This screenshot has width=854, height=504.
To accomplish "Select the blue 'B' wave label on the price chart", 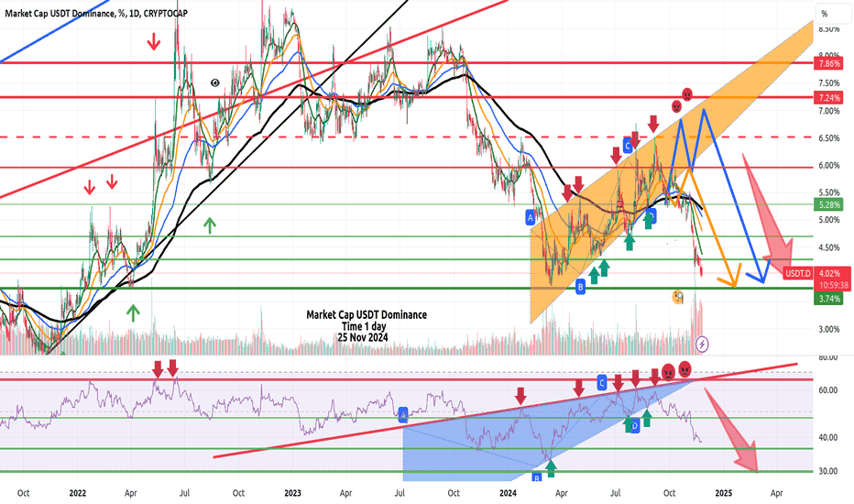I will click(x=581, y=287).
